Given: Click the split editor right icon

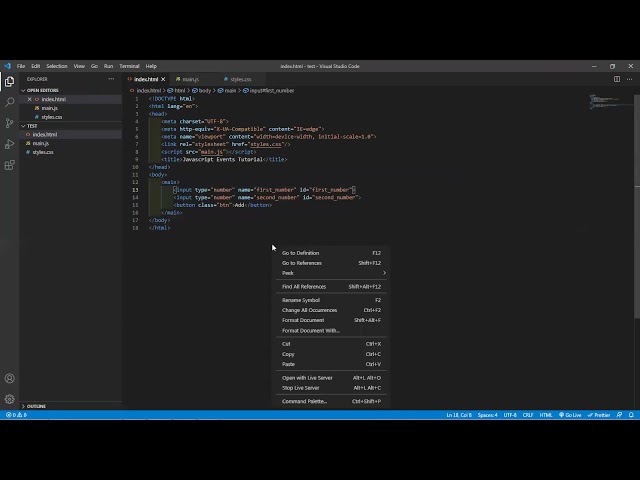Looking at the screenshot, I should [x=617, y=79].
